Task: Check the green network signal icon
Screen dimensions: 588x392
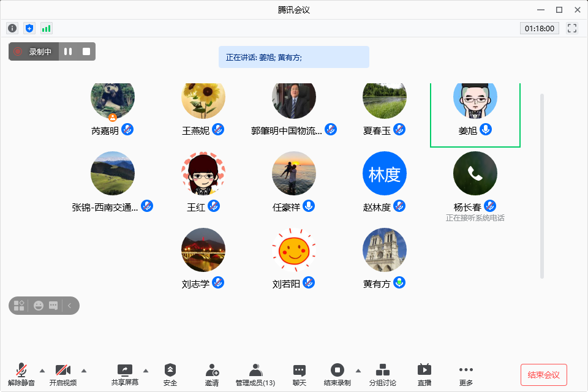Action: click(47, 28)
